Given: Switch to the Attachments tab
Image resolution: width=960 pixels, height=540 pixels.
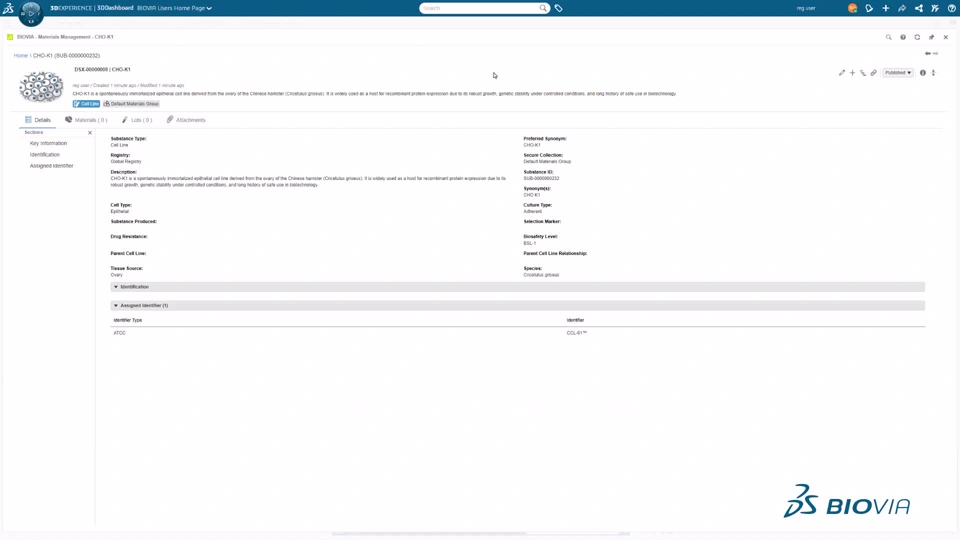Looking at the screenshot, I should (186, 120).
